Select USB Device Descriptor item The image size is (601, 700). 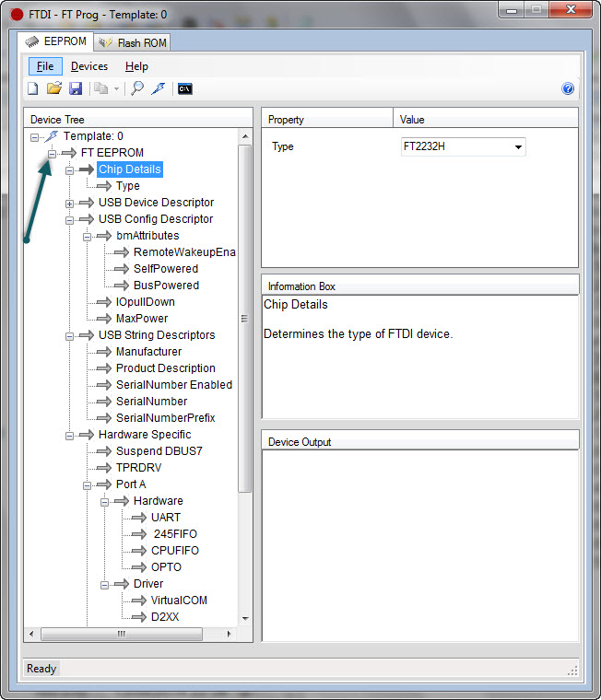[x=156, y=203]
